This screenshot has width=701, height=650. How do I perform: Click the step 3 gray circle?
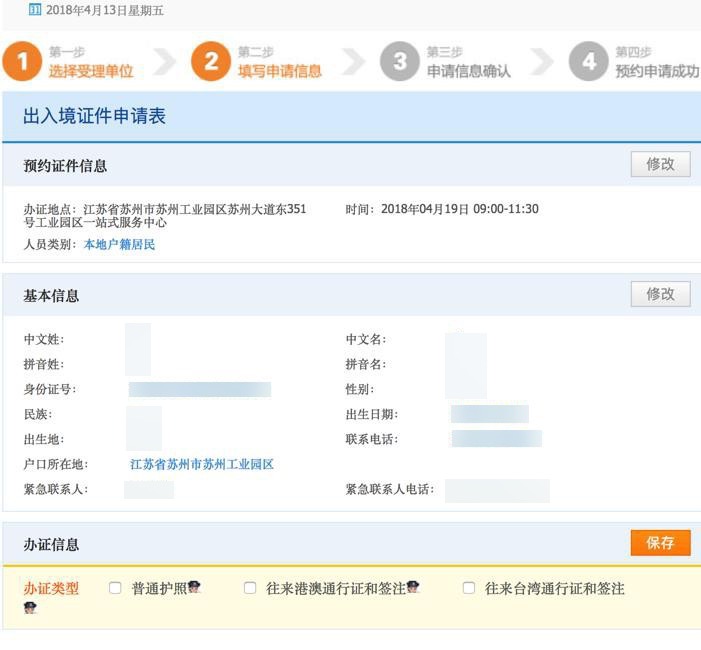coord(400,61)
